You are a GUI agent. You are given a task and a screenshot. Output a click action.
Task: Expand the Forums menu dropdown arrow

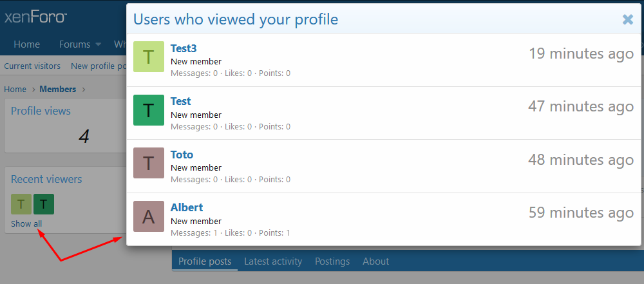99,44
